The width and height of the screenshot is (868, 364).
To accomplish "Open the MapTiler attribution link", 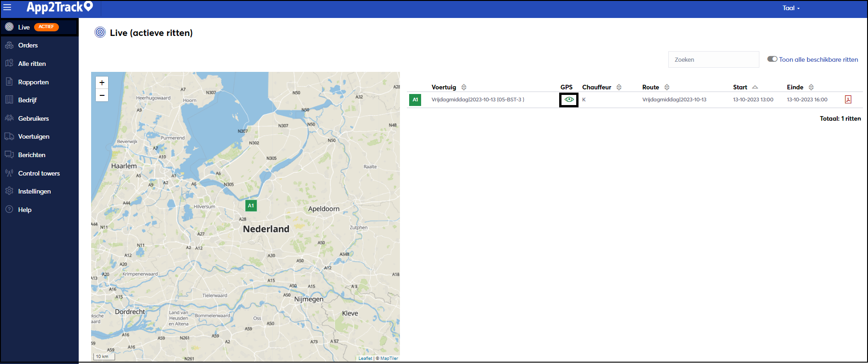I will [x=389, y=358].
